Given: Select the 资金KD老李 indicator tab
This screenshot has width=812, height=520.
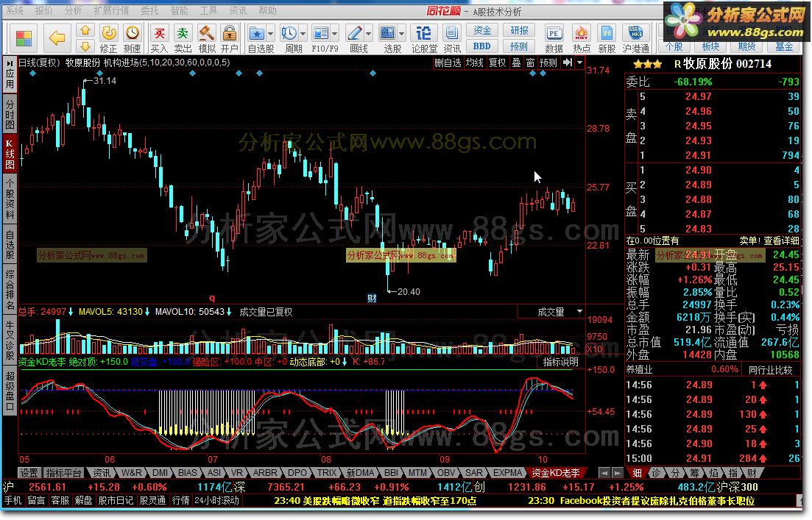Looking at the screenshot, I should (556, 473).
